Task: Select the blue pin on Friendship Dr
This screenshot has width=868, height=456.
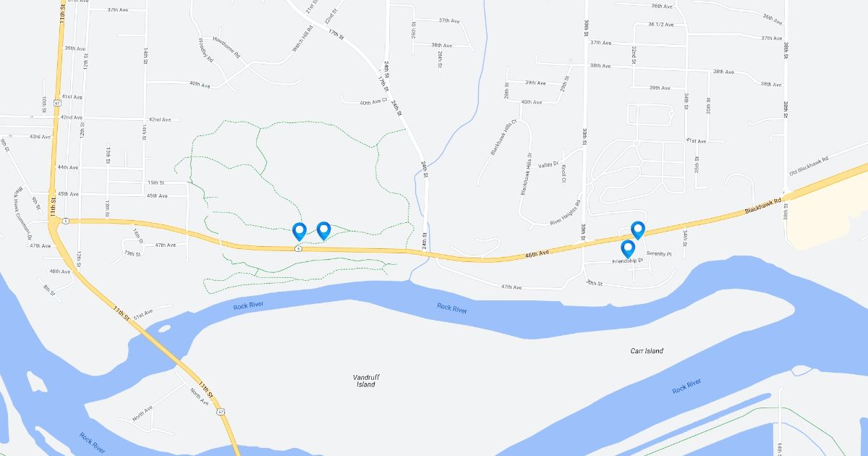Action: pyautogui.click(x=628, y=249)
